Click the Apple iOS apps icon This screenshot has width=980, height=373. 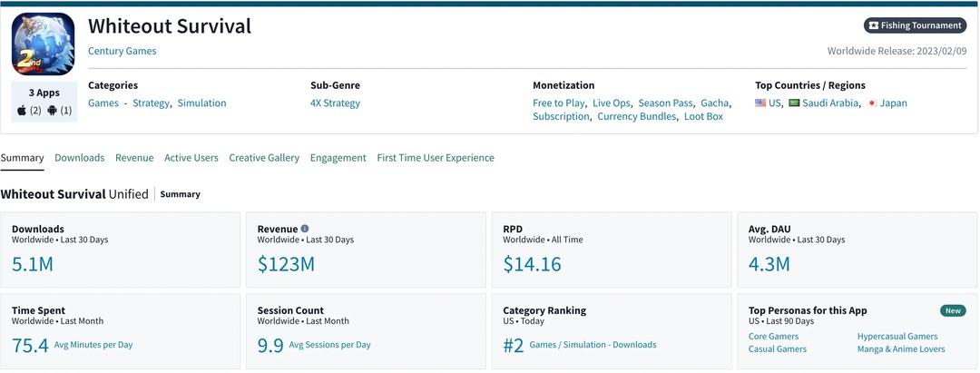click(x=22, y=111)
